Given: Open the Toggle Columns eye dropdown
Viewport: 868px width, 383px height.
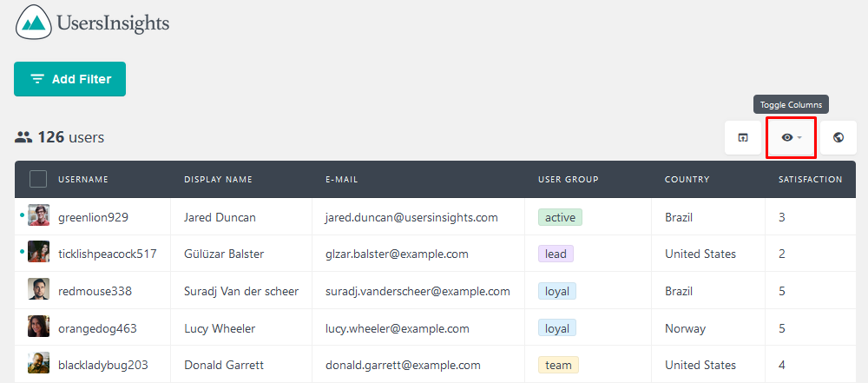Looking at the screenshot, I should tap(791, 137).
